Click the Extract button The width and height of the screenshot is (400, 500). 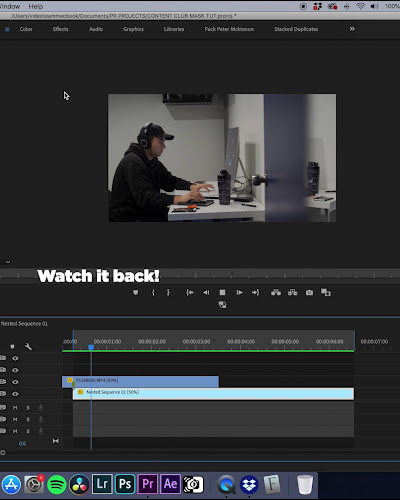point(292,292)
